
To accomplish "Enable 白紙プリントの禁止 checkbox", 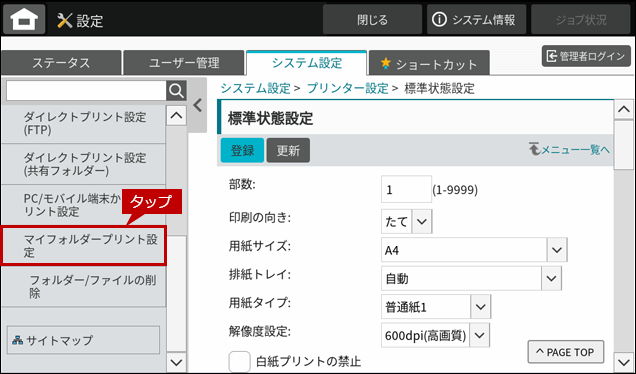I will (x=239, y=361).
